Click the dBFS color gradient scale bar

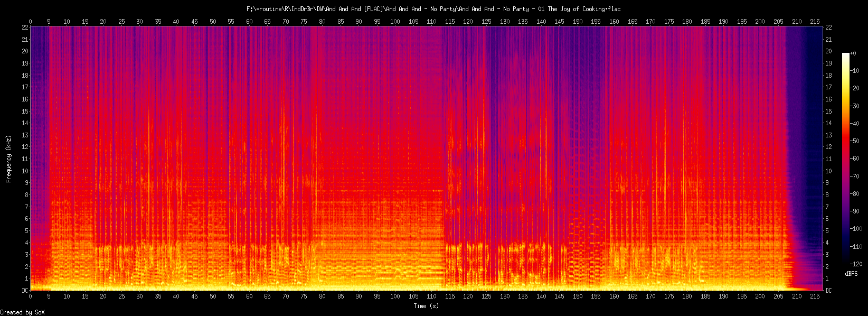pos(846,159)
